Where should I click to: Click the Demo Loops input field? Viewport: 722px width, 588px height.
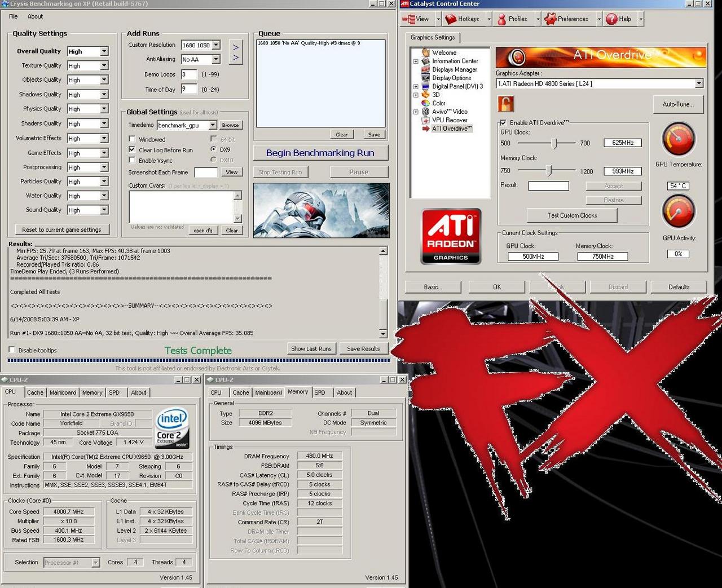click(x=189, y=74)
